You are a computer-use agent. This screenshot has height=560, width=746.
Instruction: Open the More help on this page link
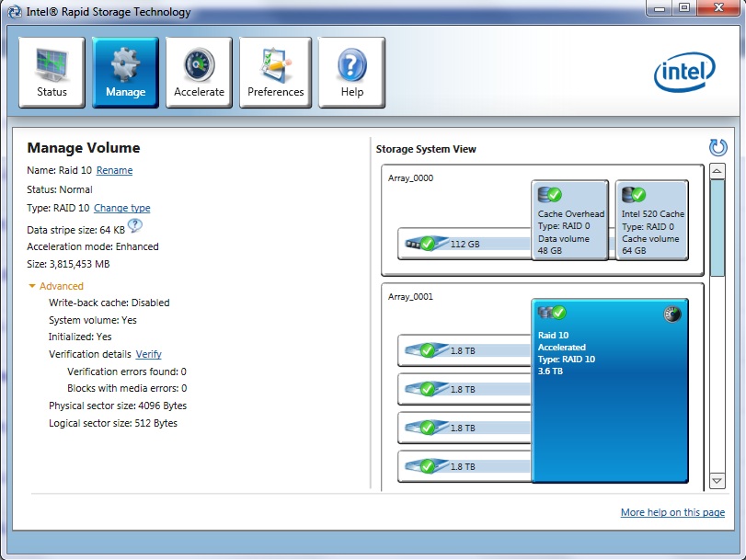[x=672, y=512]
